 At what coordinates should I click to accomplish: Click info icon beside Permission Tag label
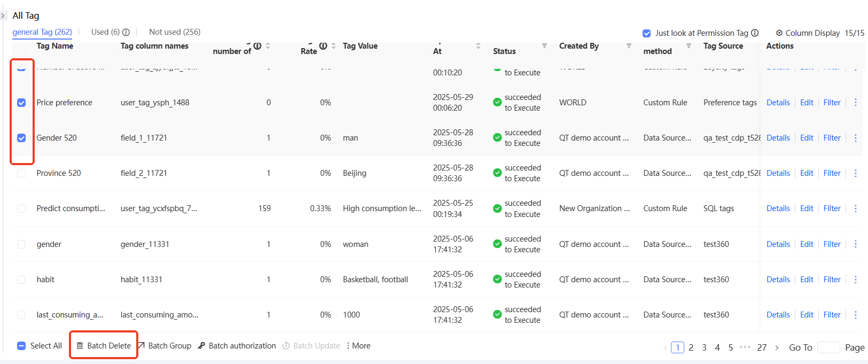click(x=755, y=33)
